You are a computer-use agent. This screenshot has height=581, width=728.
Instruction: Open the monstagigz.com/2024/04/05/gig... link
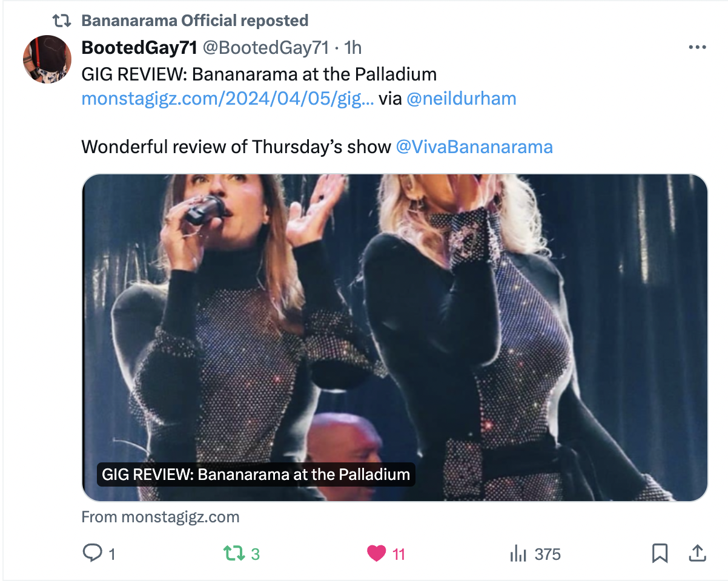click(227, 98)
